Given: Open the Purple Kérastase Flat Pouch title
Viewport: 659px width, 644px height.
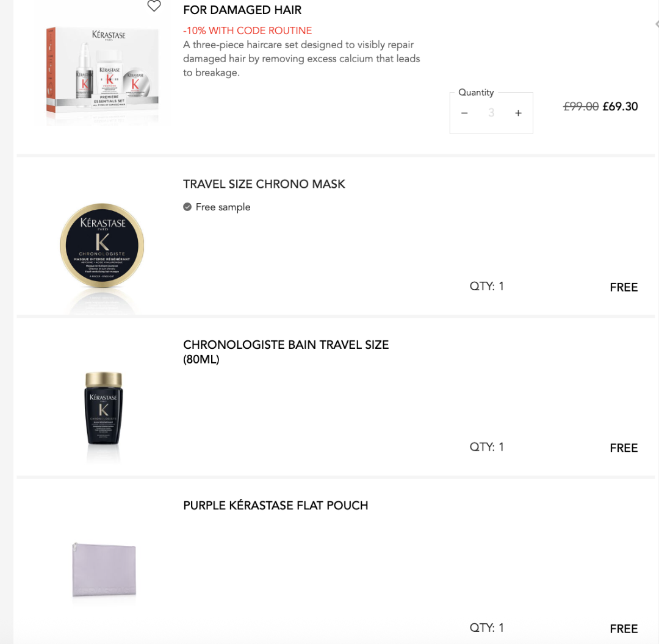Looking at the screenshot, I should 275,506.
